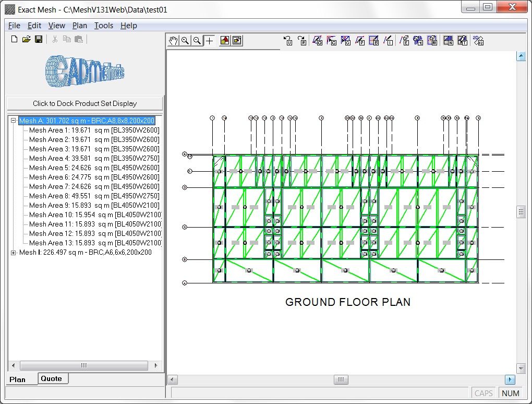Image resolution: width=532 pixels, height=404 pixels.
Task: Click the drawing's scroll right arrow
Action: point(510,379)
